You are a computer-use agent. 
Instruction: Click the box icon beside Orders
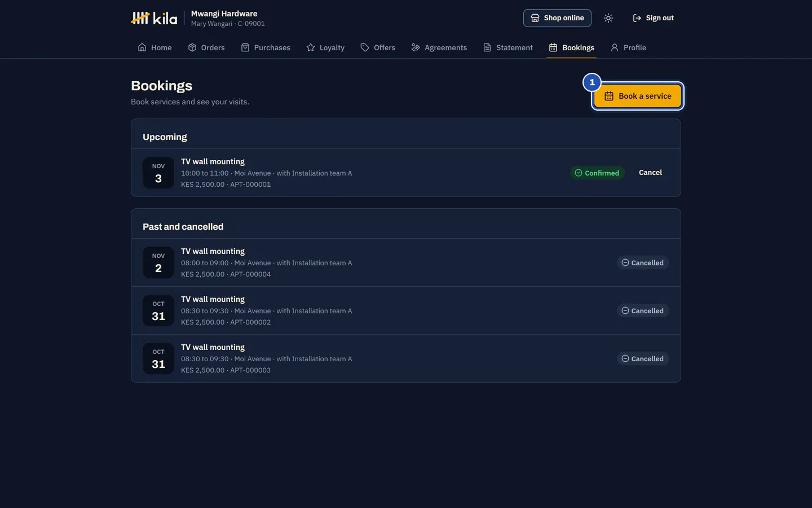pyautogui.click(x=192, y=47)
